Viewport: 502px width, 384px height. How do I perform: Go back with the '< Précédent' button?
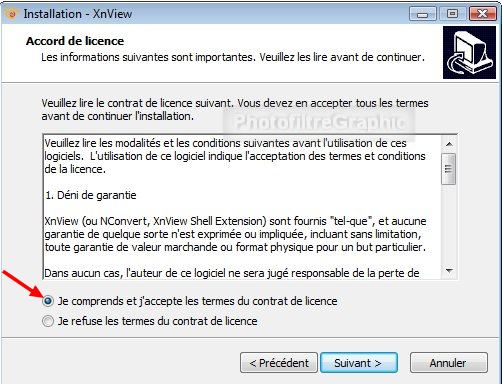279,363
